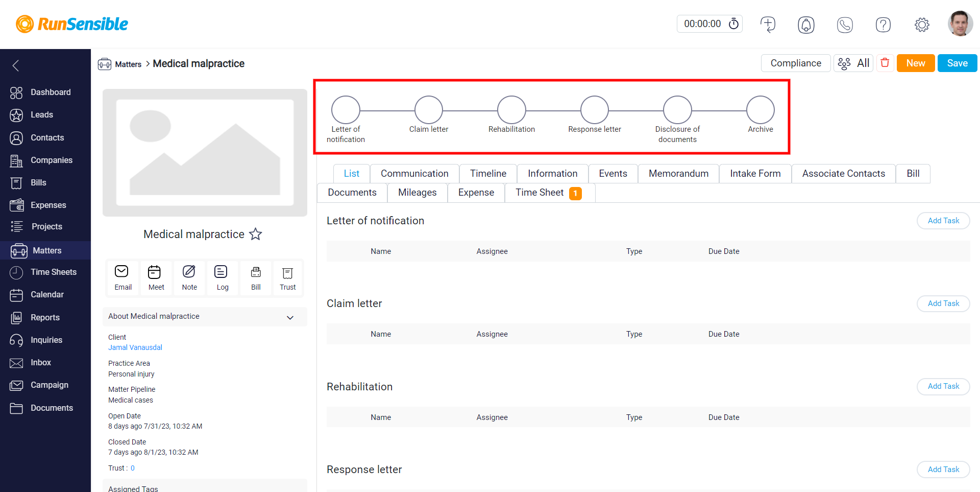
Task: Switch to the Events tab
Action: tap(613, 174)
